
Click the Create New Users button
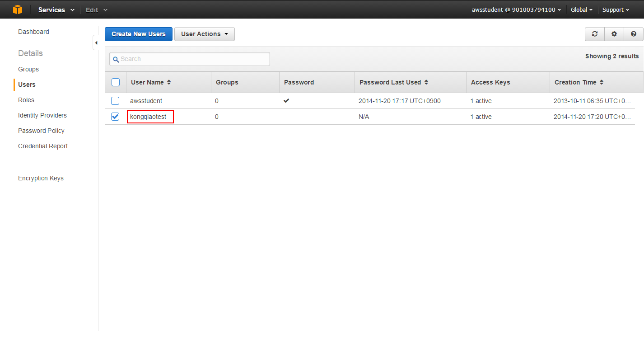pyautogui.click(x=138, y=34)
